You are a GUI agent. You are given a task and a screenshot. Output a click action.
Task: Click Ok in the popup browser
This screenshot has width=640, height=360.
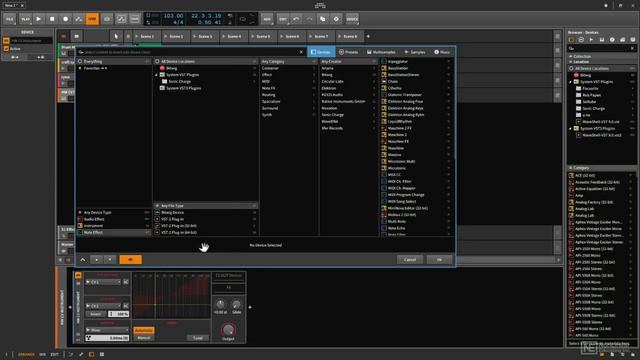(439, 260)
